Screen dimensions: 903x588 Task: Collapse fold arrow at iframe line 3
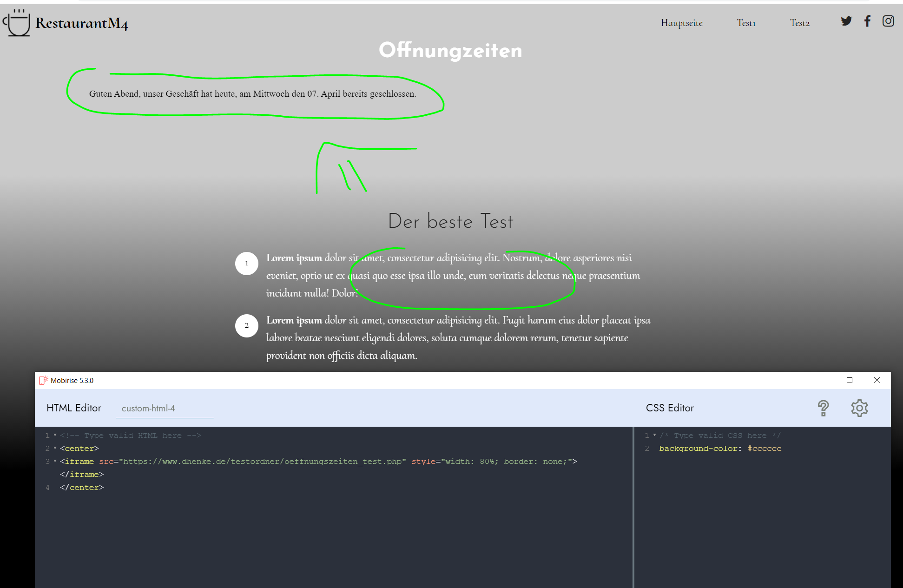coord(55,461)
